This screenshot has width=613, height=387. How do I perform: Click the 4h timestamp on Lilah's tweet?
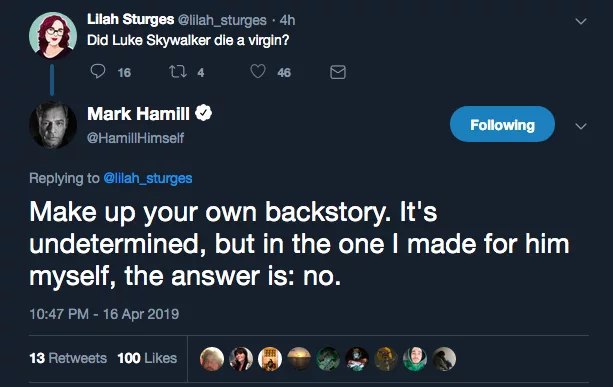(287, 20)
